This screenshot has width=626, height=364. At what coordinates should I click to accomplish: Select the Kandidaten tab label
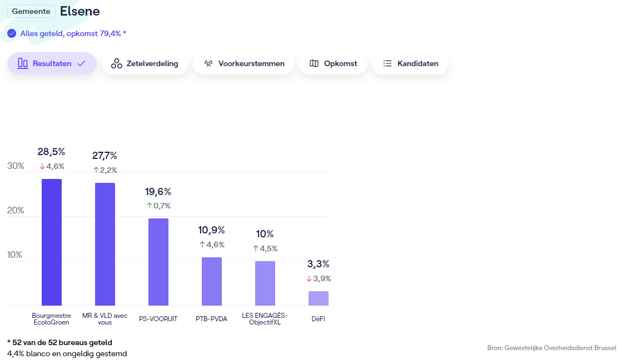point(418,63)
